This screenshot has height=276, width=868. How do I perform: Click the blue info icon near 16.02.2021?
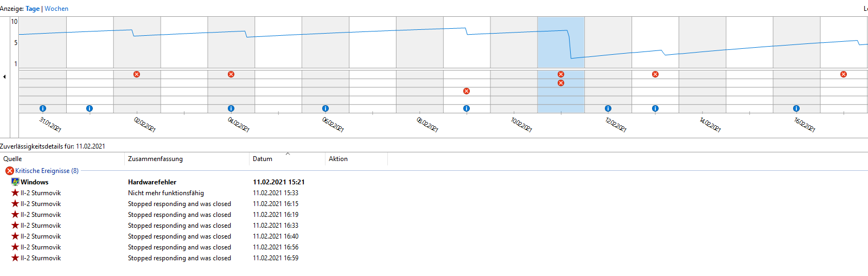(796, 108)
